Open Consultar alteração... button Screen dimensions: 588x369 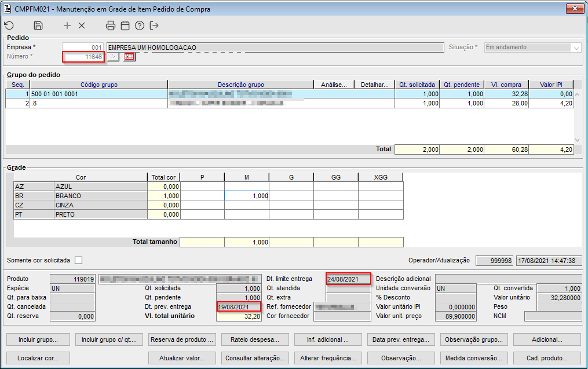pyautogui.click(x=255, y=358)
